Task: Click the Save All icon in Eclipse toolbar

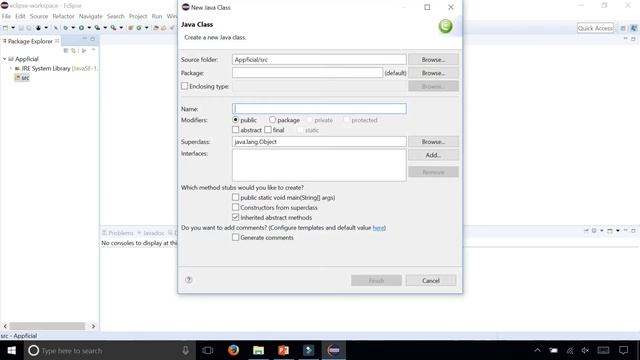Action: 29,28
